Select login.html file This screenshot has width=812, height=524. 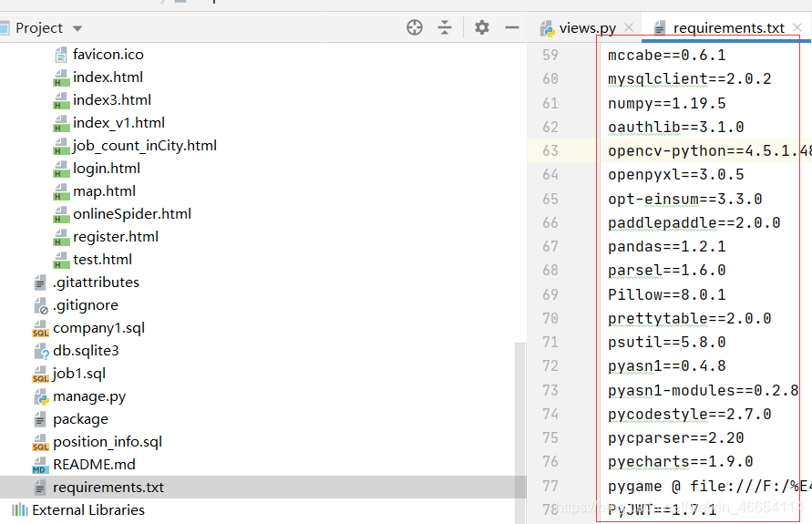(107, 169)
